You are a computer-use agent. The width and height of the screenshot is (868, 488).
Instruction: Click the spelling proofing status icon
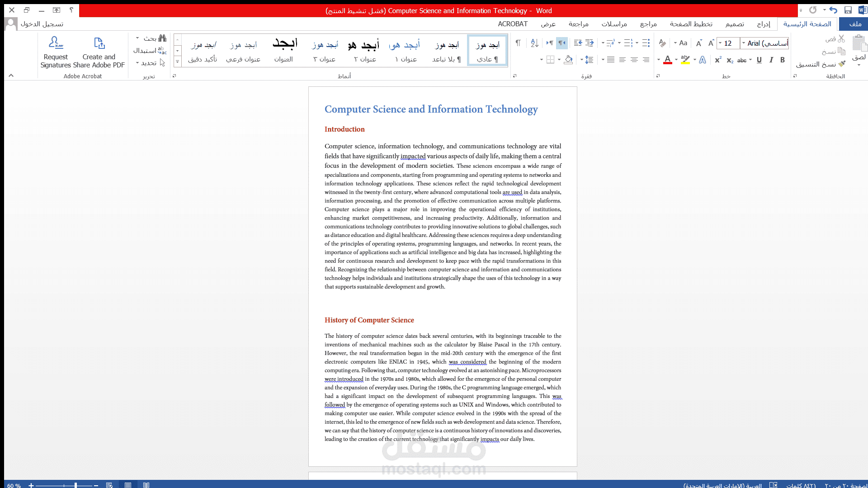pyautogui.click(x=774, y=485)
